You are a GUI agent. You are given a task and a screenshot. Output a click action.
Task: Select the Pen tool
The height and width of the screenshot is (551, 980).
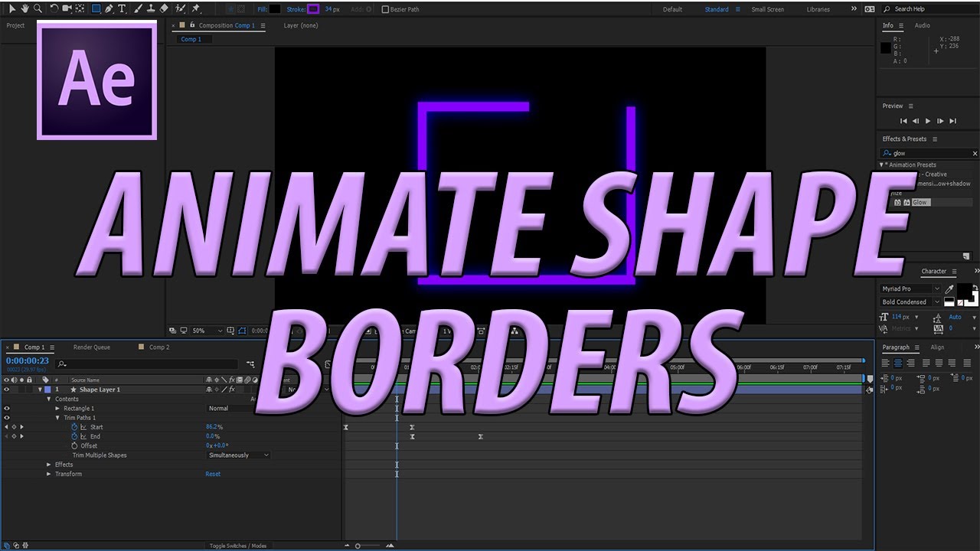(x=109, y=9)
